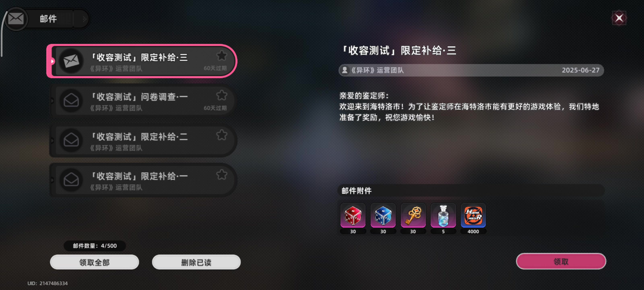Click the pink 领取 claim button

coord(561,261)
